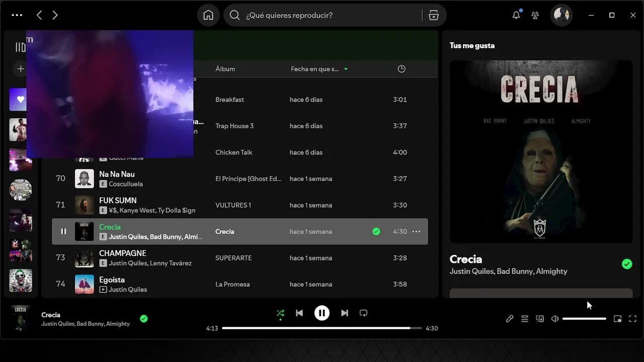Open the user profile avatar menu
Viewport: 644px width, 362px height.
tap(561, 15)
